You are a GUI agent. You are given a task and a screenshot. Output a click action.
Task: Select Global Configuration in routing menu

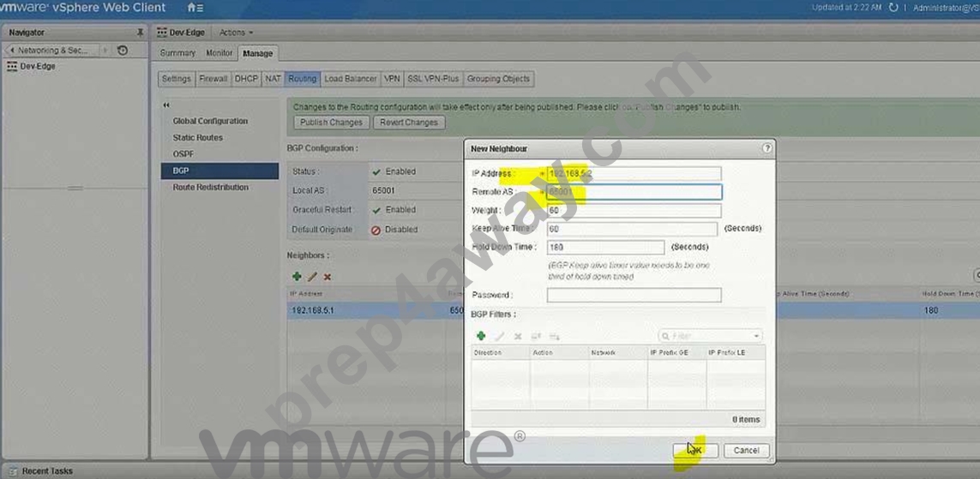(x=210, y=121)
